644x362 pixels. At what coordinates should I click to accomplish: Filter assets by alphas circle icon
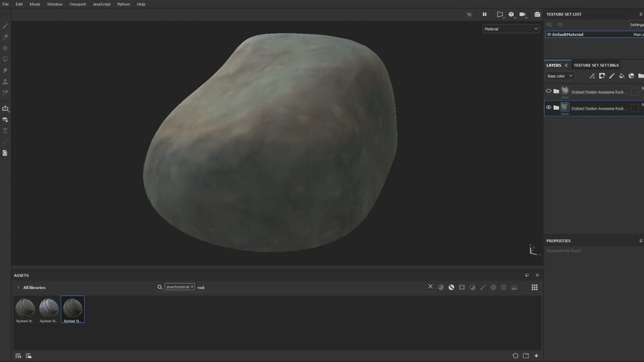(493, 287)
